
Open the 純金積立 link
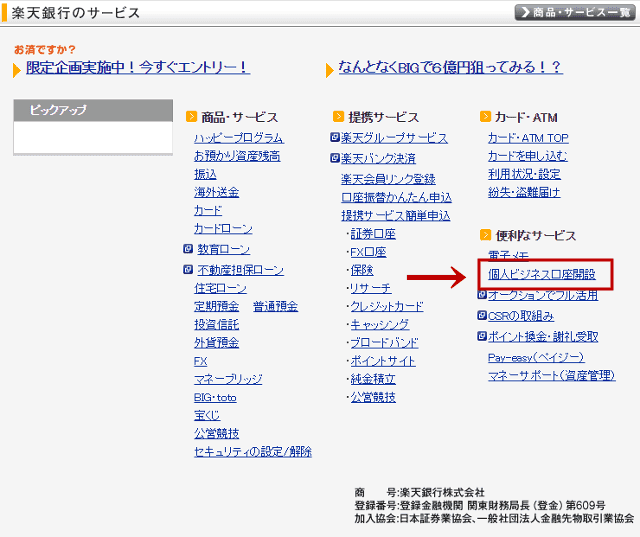click(373, 379)
